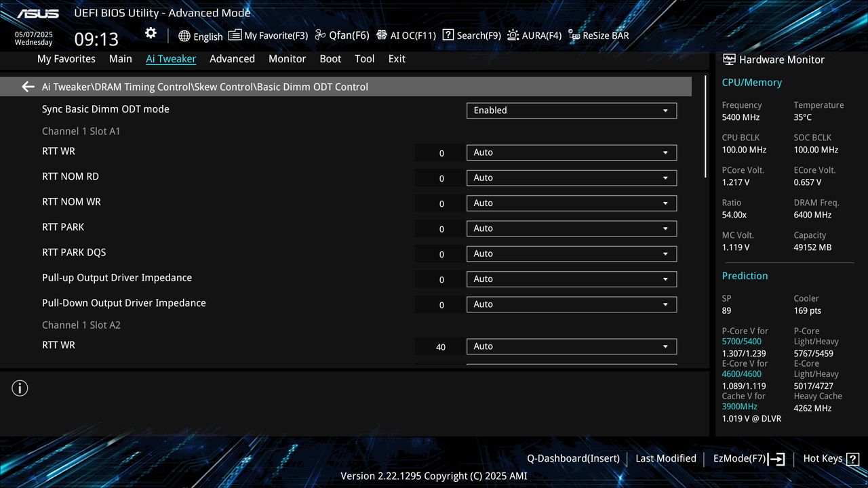Viewport: 868px width, 488px height.
Task: Click the RTT NOM WR value 0
Action: coord(441,203)
